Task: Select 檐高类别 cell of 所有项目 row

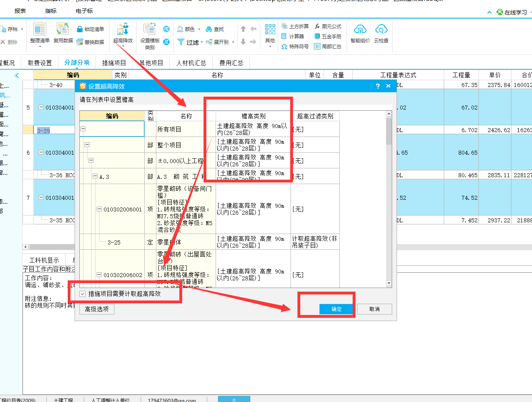Action: tap(253, 129)
